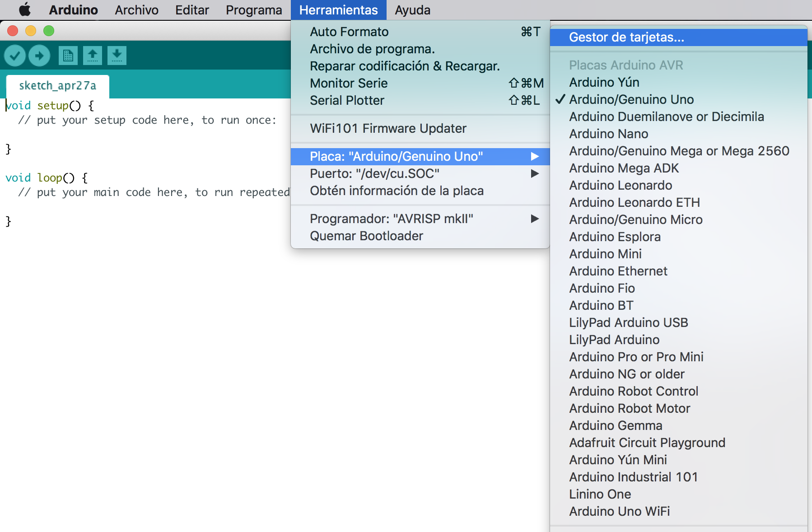The width and height of the screenshot is (812, 532).
Task: Open Monitor Serie
Action: coord(420,83)
